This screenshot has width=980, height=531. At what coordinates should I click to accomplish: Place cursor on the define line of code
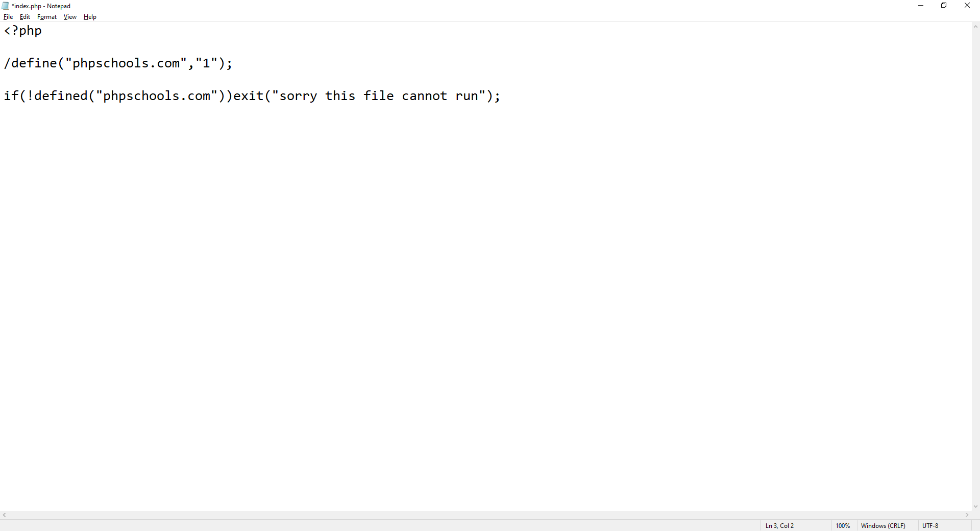pos(117,63)
